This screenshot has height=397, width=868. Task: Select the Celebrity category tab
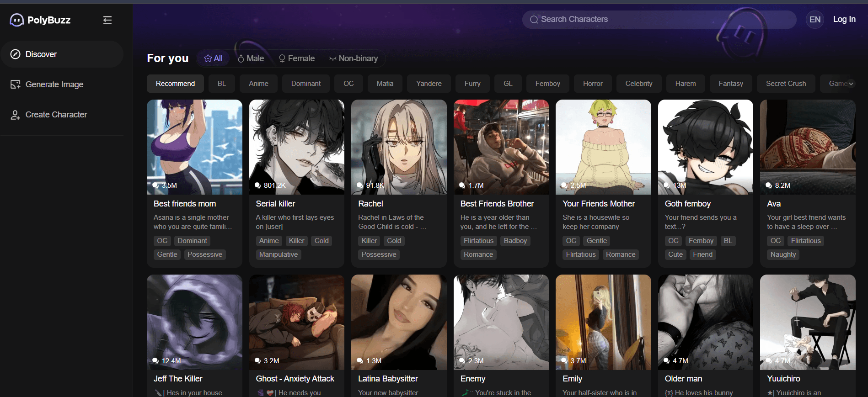click(x=639, y=84)
